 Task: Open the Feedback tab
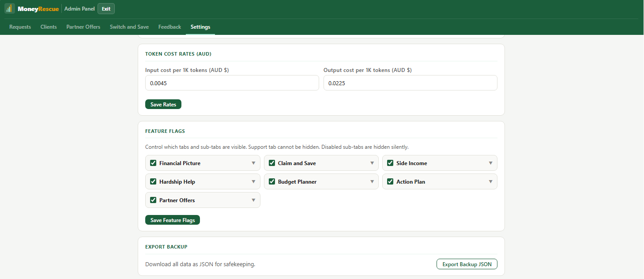tap(170, 27)
